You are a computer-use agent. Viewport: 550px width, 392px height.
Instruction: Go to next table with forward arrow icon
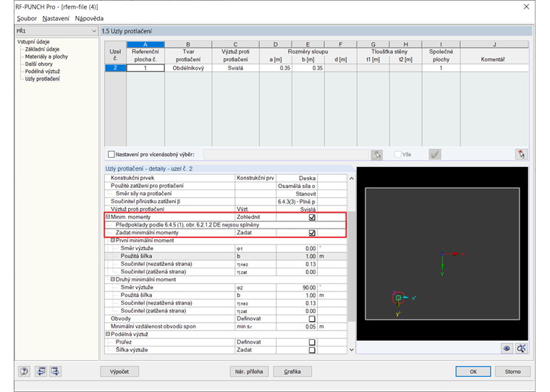click(55, 371)
